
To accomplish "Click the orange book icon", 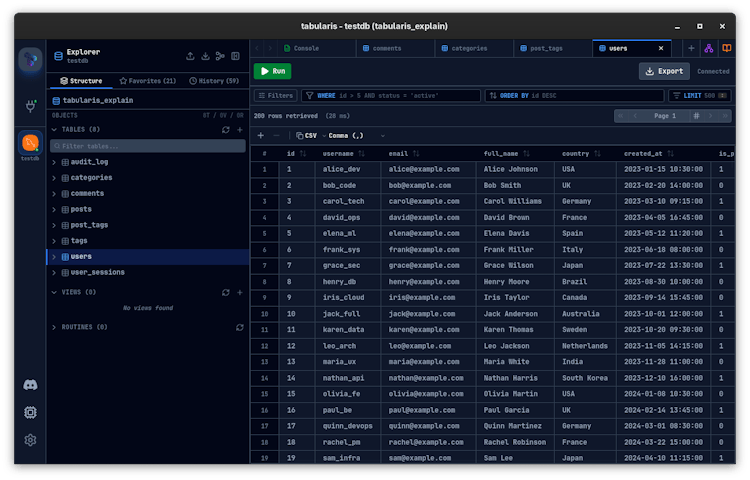I will (x=727, y=48).
